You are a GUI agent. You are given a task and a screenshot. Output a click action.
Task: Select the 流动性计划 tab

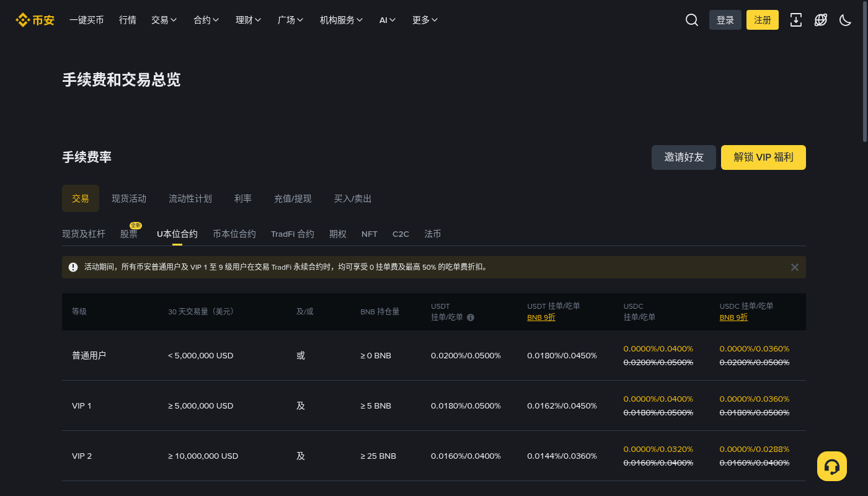pos(190,198)
